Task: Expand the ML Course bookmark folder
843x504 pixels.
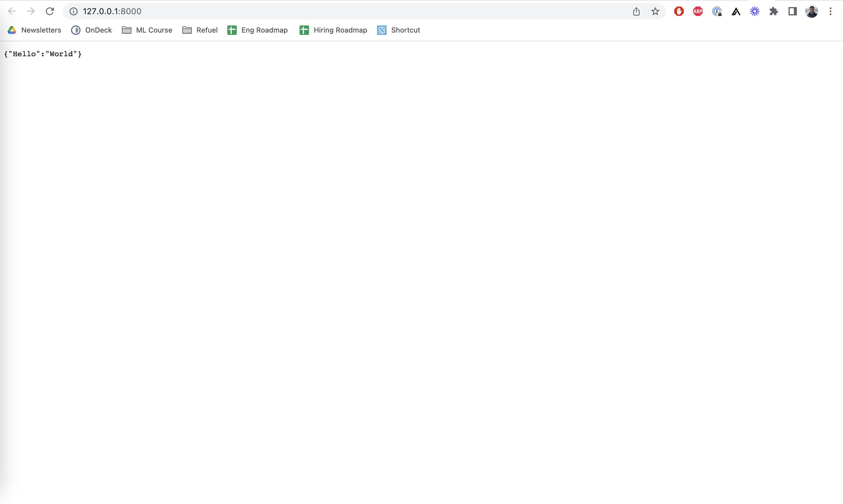Action: click(147, 30)
